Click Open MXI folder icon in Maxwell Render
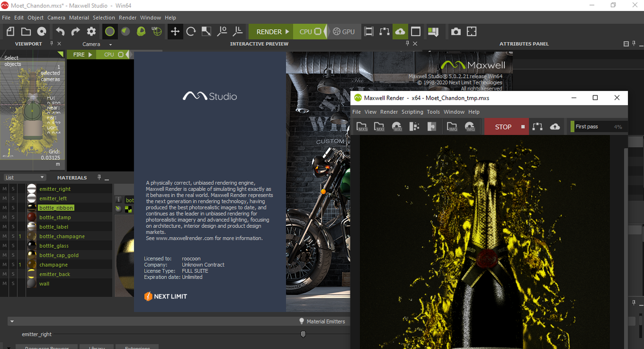 click(379, 127)
